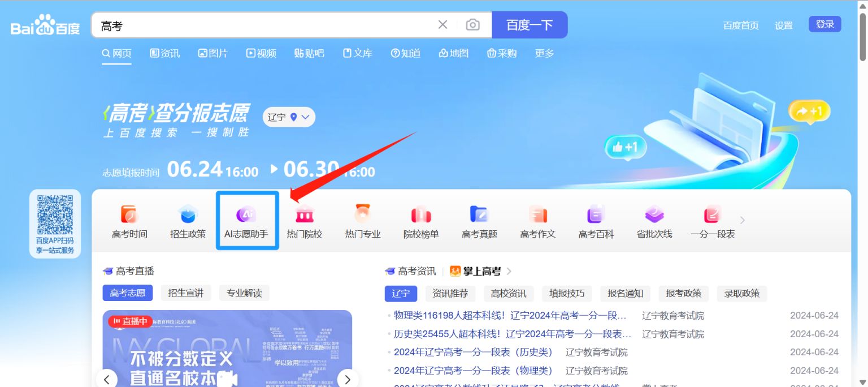Click the 百度APP QR code

tap(55, 214)
